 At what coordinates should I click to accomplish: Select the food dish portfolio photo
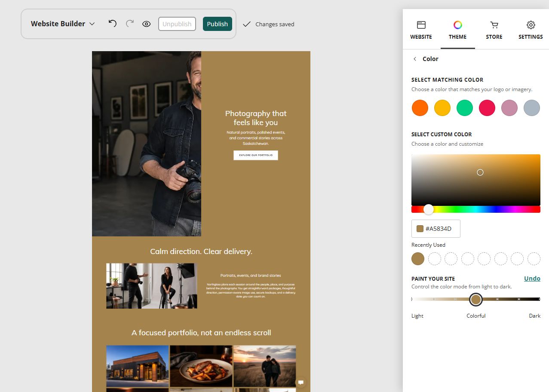click(x=201, y=366)
